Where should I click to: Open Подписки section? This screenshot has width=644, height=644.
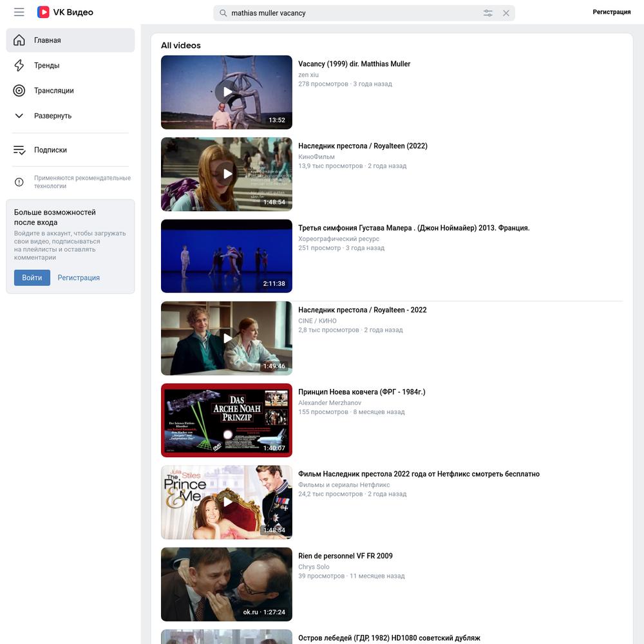click(70, 150)
